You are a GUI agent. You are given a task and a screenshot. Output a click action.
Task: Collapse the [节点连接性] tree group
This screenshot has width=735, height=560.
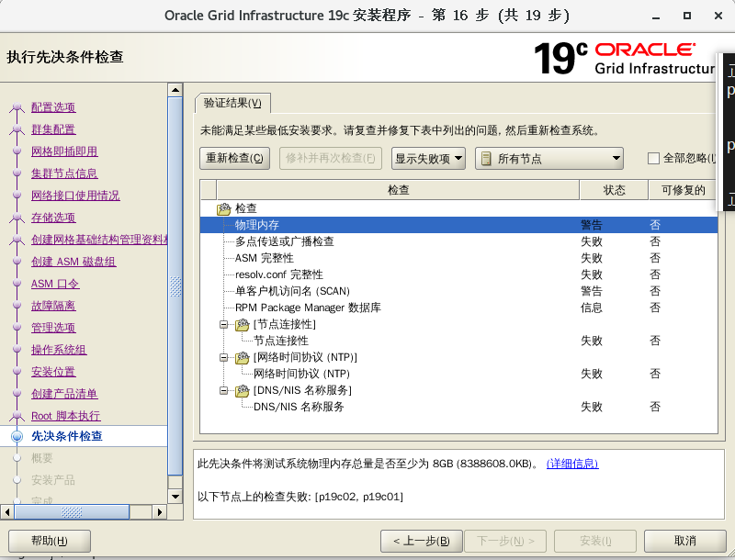(224, 324)
